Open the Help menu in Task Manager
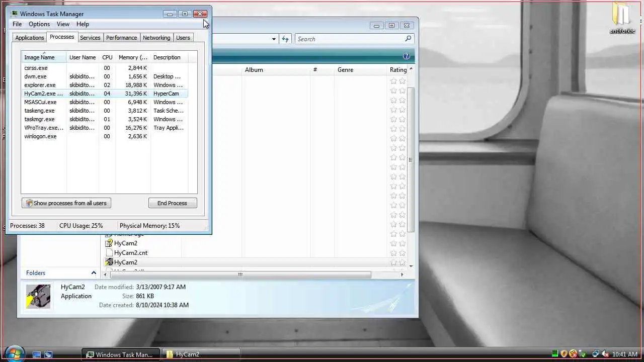This screenshot has width=644, height=362. click(x=83, y=24)
